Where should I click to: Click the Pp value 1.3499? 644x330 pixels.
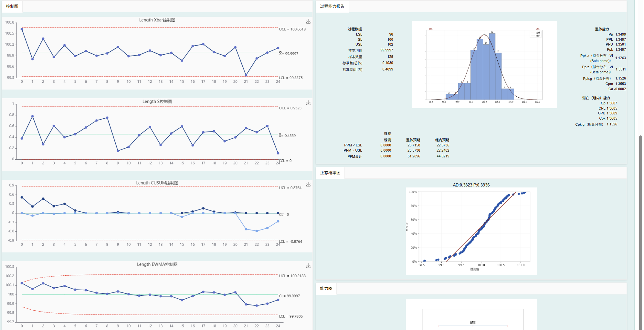click(620, 34)
